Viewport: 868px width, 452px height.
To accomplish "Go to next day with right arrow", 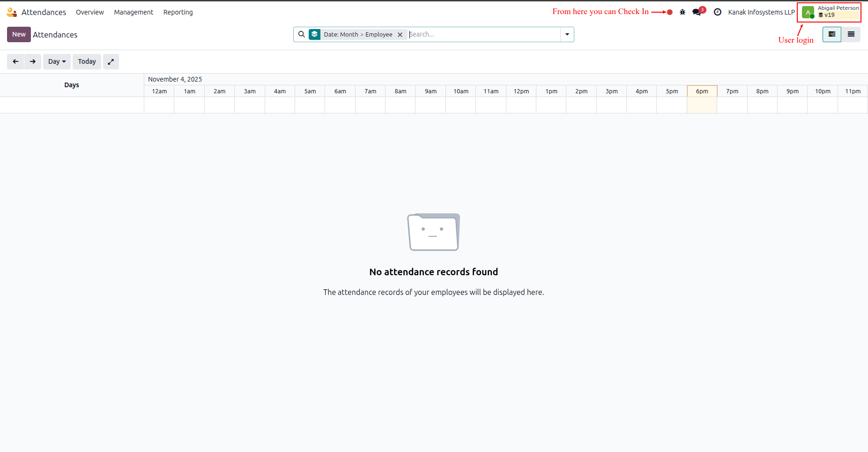I will click(33, 61).
